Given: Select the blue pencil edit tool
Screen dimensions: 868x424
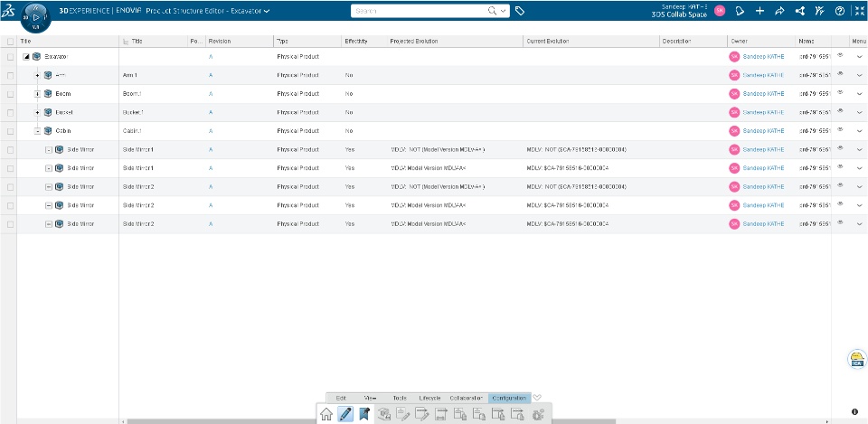Looking at the screenshot, I should click(x=345, y=414).
